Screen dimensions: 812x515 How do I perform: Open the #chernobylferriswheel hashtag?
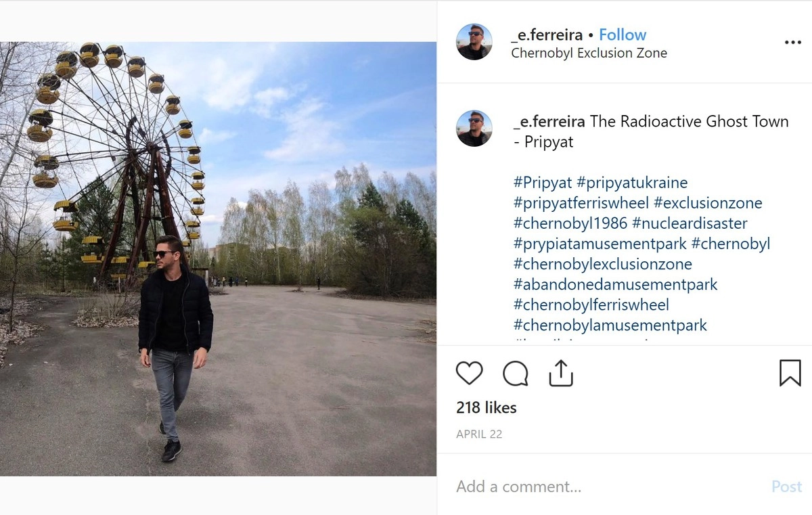coord(591,305)
